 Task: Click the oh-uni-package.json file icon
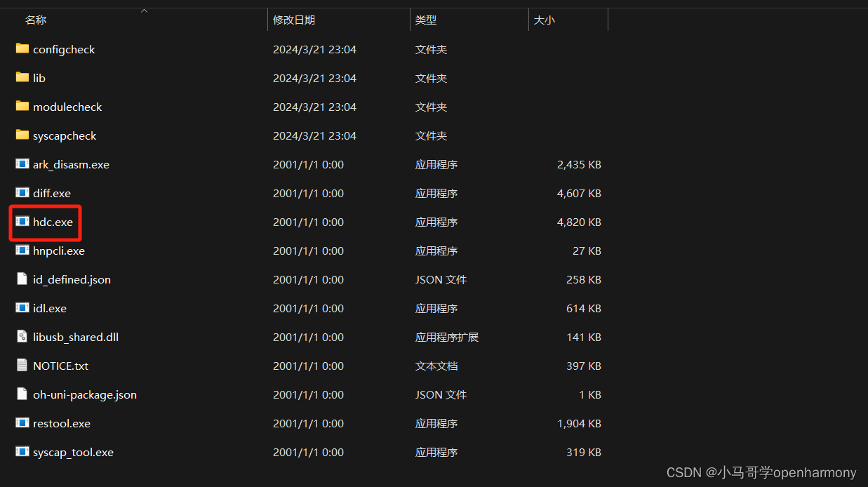pyautogui.click(x=22, y=394)
